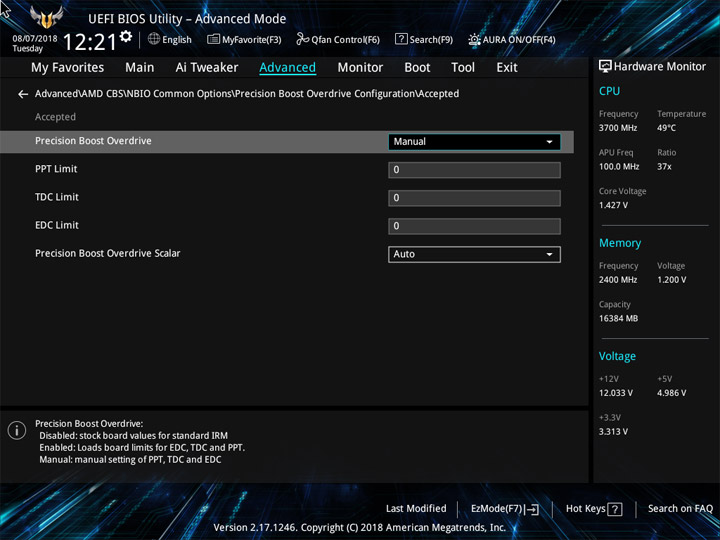Switch to the Monitor tab
The height and width of the screenshot is (540, 720).
click(360, 68)
